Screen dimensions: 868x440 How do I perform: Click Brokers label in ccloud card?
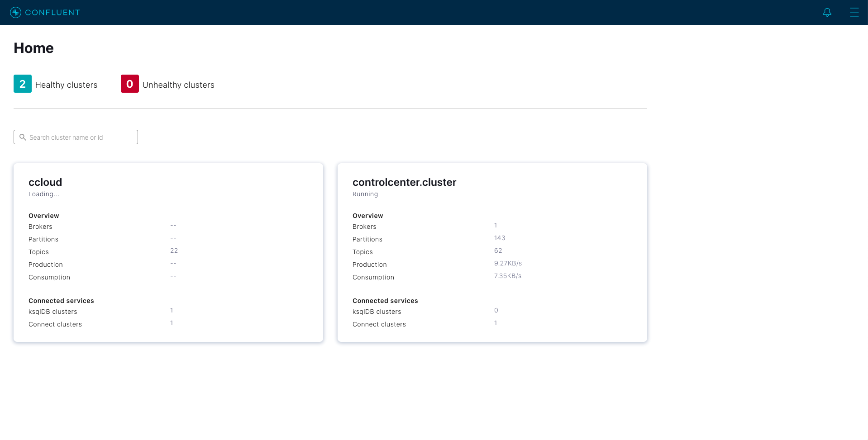(x=40, y=227)
